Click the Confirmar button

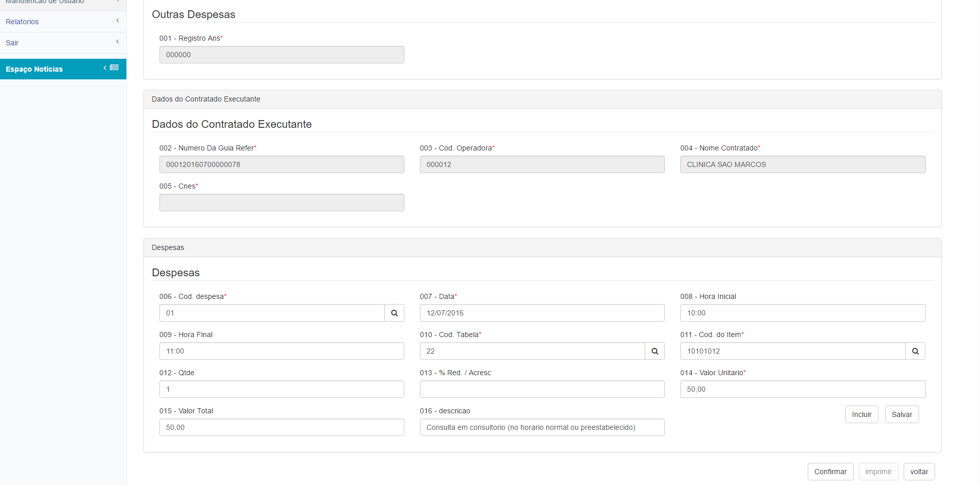point(830,472)
